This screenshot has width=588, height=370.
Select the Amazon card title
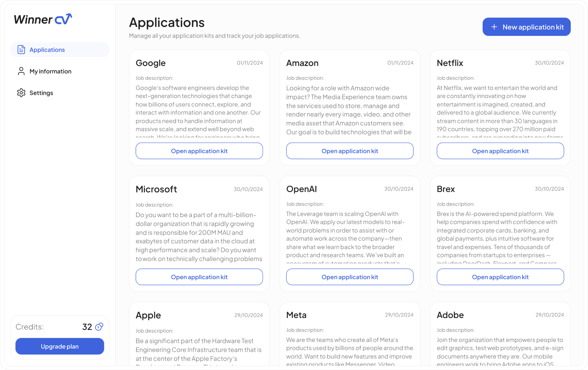coord(302,63)
